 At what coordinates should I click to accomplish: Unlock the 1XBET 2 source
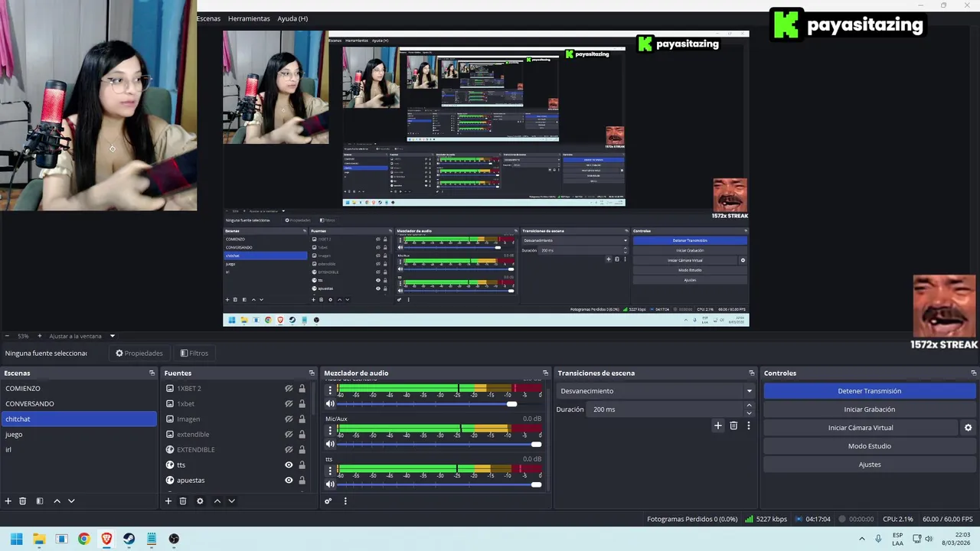tap(302, 389)
